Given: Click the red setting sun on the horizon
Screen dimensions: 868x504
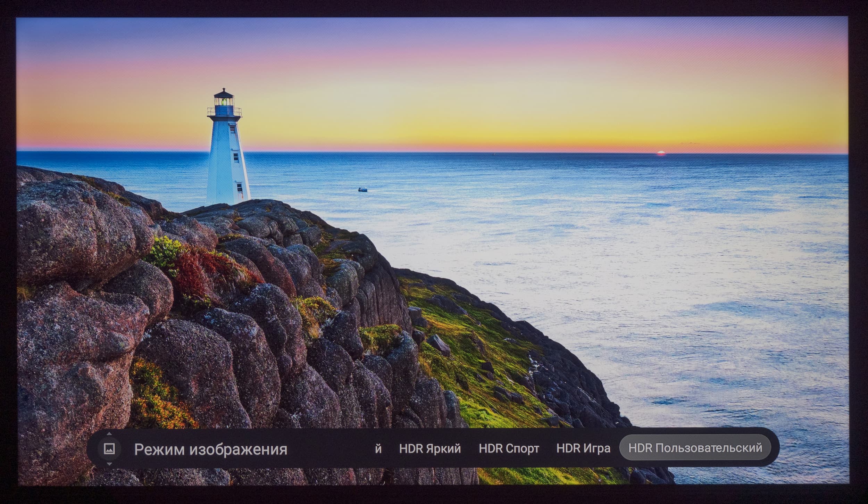Looking at the screenshot, I should (x=661, y=153).
